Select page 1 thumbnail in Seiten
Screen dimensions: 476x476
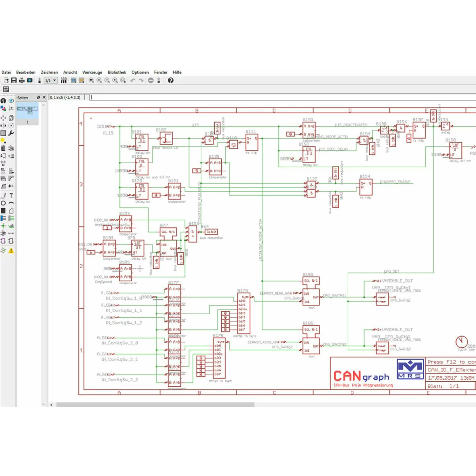(27, 110)
